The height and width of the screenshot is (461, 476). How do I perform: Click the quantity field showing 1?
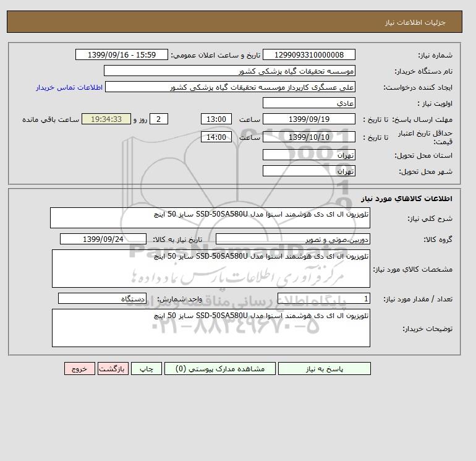tap(323, 298)
